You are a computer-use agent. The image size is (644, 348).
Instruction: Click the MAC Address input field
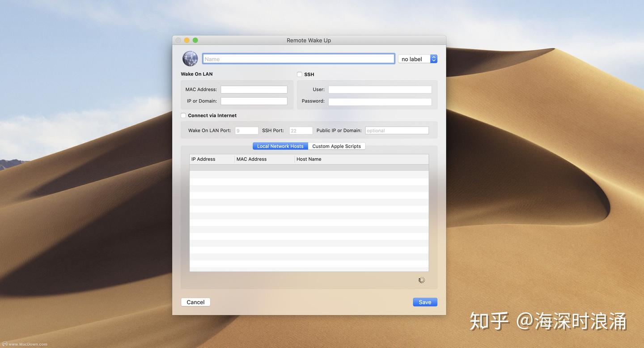[x=254, y=89]
